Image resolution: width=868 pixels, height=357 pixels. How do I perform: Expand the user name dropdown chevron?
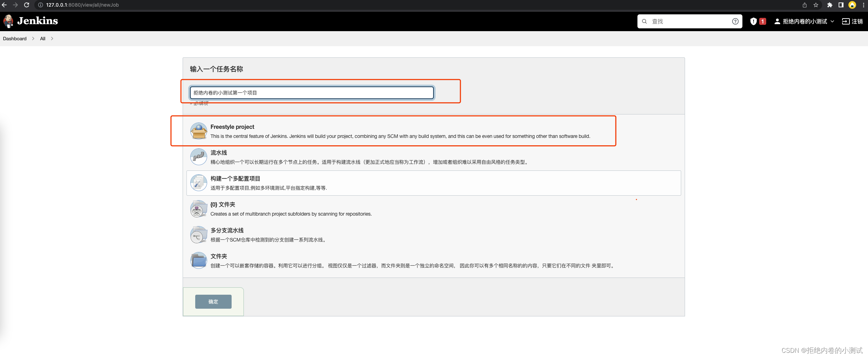click(x=832, y=21)
